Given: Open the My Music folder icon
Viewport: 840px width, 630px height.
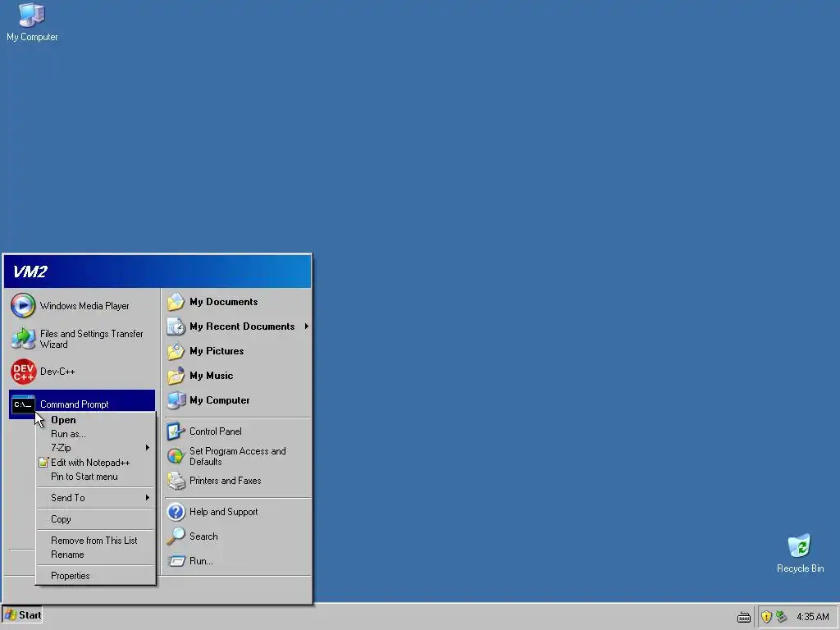Looking at the screenshot, I should pos(176,376).
